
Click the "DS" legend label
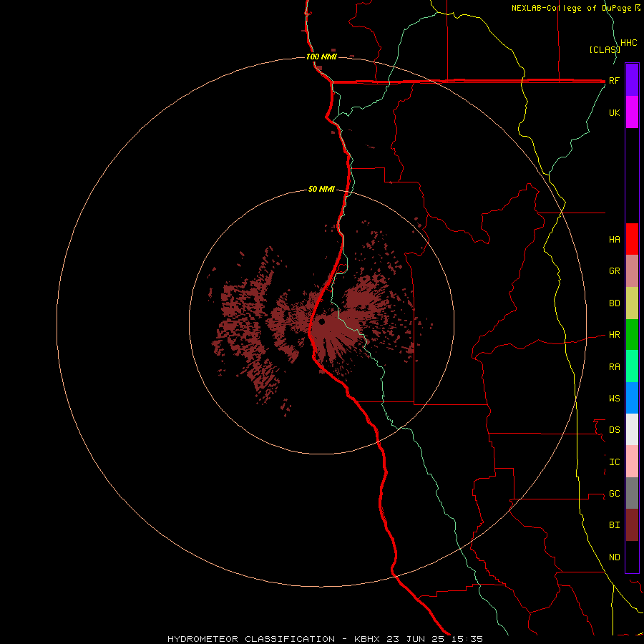[614, 429]
